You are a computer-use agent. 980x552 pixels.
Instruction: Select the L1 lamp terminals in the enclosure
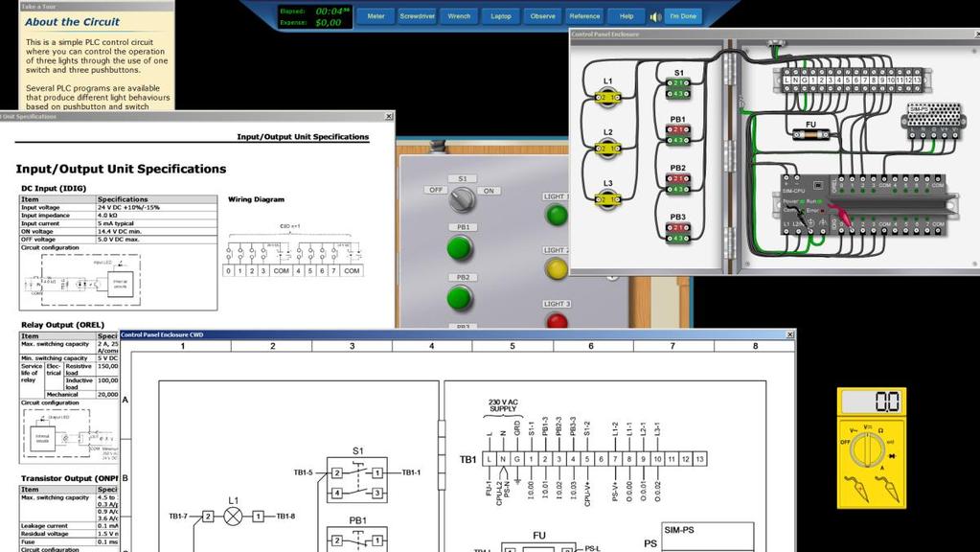coord(607,97)
